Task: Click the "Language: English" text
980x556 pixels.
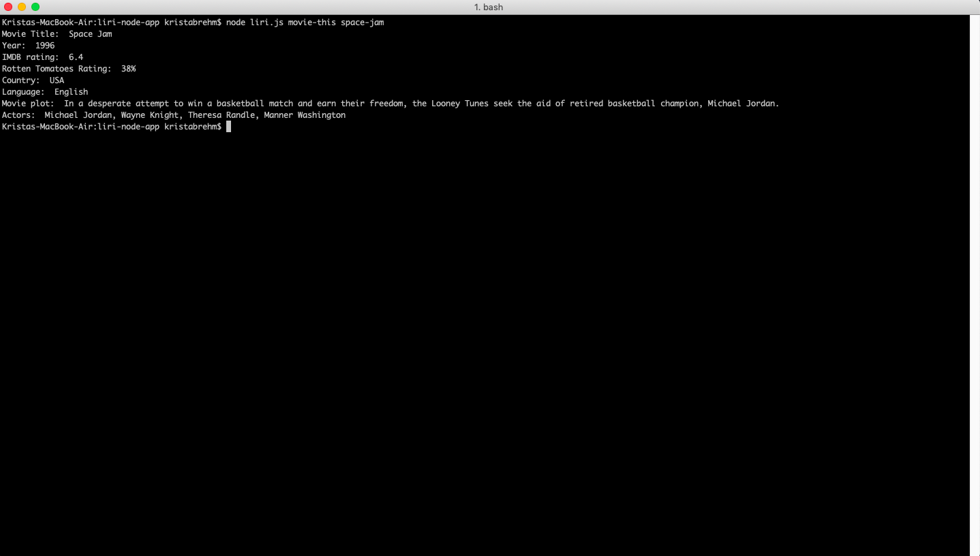Action: [45, 91]
